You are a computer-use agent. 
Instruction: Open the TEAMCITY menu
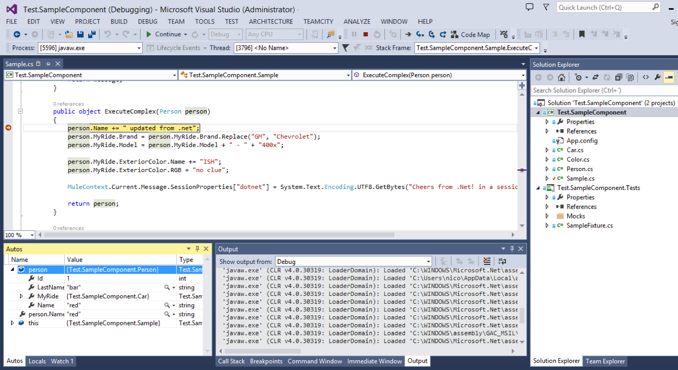point(318,21)
